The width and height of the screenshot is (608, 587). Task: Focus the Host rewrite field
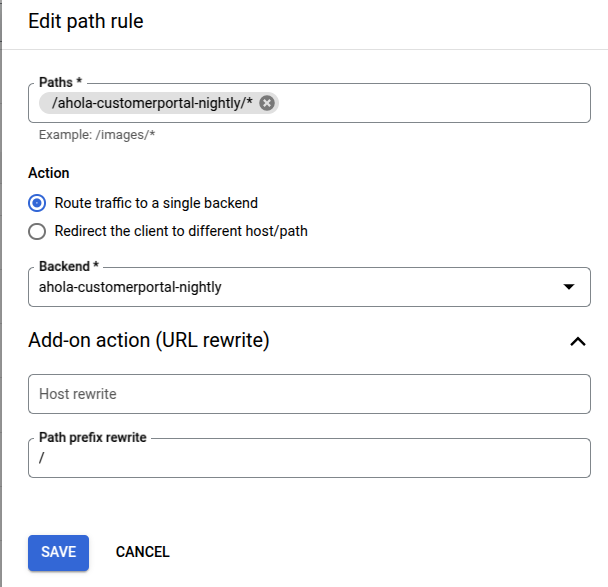click(309, 394)
